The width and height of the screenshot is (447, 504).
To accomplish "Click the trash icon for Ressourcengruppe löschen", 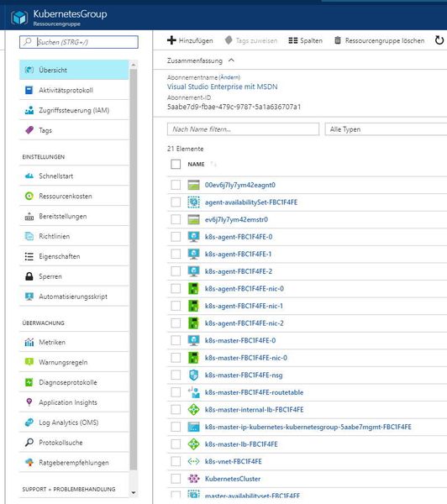I will [338, 40].
